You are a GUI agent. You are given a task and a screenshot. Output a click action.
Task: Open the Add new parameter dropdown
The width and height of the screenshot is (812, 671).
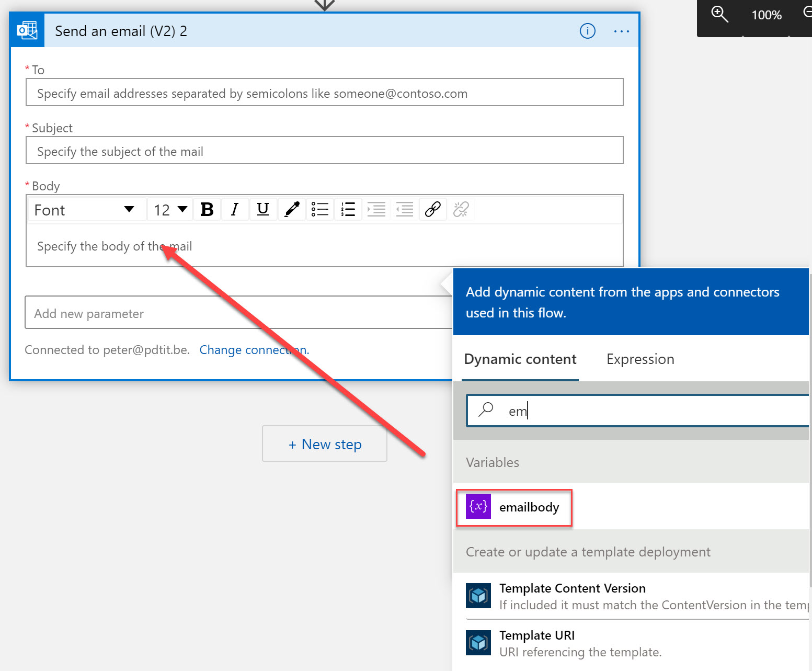(x=238, y=313)
